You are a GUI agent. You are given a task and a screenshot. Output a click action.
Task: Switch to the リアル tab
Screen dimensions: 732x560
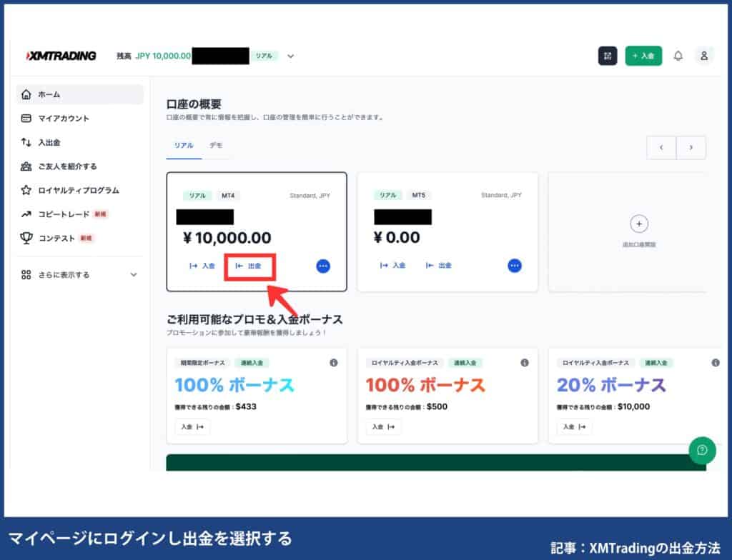184,146
